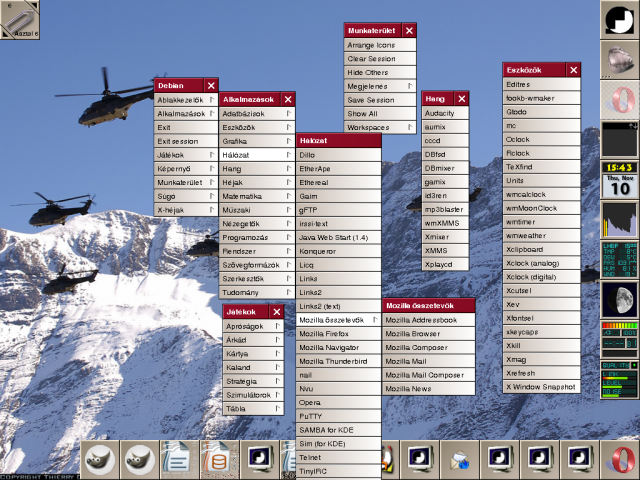
Task: Launch XMMS from the Hang menu
Action: click(x=445, y=250)
